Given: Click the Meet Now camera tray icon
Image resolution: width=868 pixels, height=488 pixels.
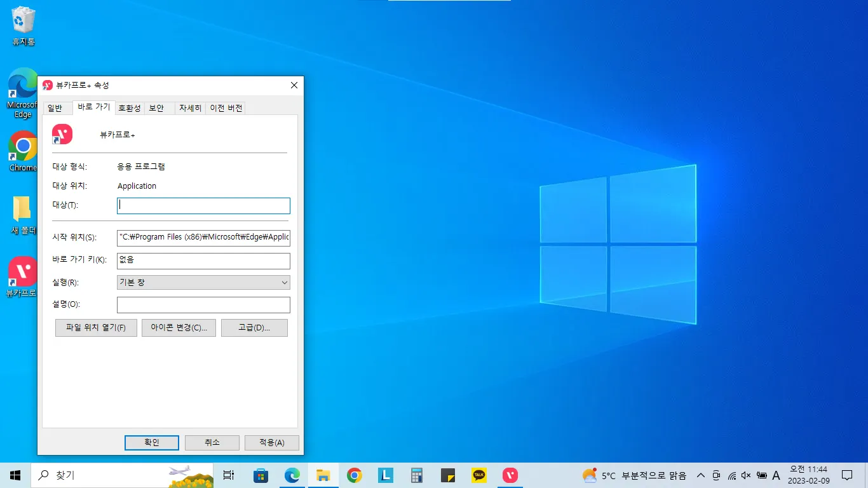Looking at the screenshot, I should [716, 475].
